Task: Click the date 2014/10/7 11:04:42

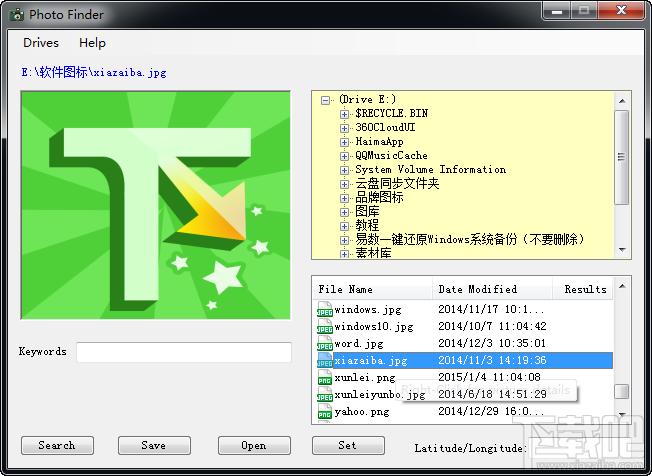Action: coord(492,326)
